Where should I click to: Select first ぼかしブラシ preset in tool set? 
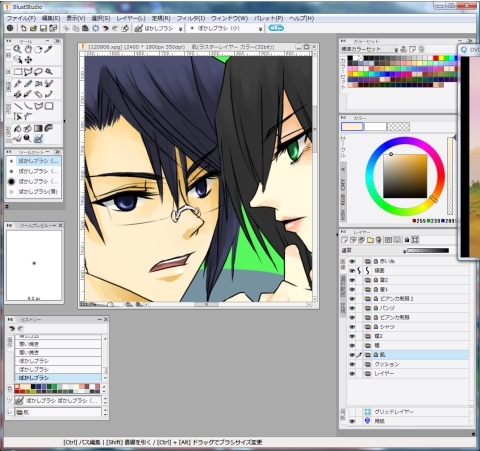pos(34,161)
